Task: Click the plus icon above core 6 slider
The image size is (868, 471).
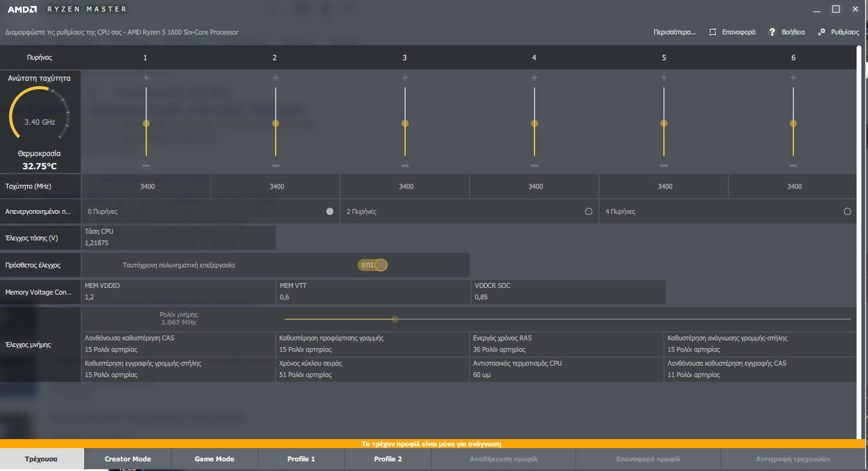Action: pyautogui.click(x=793, y=78)
